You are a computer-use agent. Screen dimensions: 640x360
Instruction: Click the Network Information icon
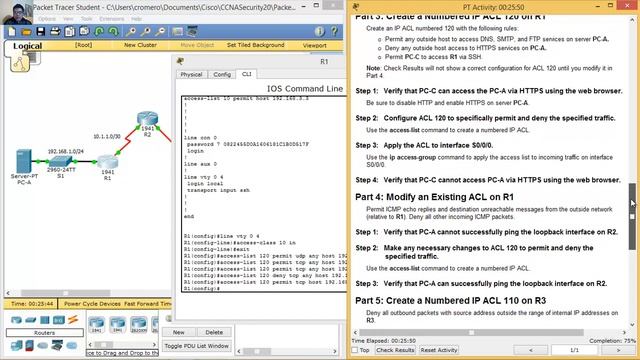point(320,31)
